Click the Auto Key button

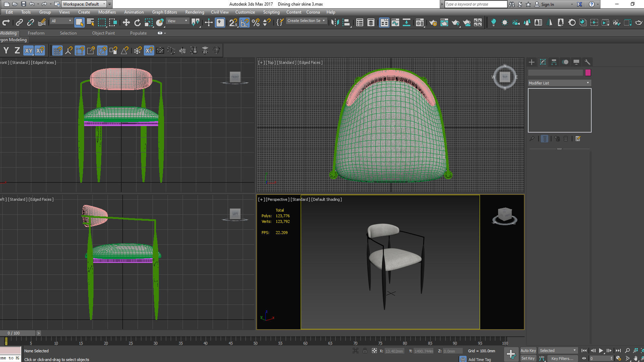(528, 351)
